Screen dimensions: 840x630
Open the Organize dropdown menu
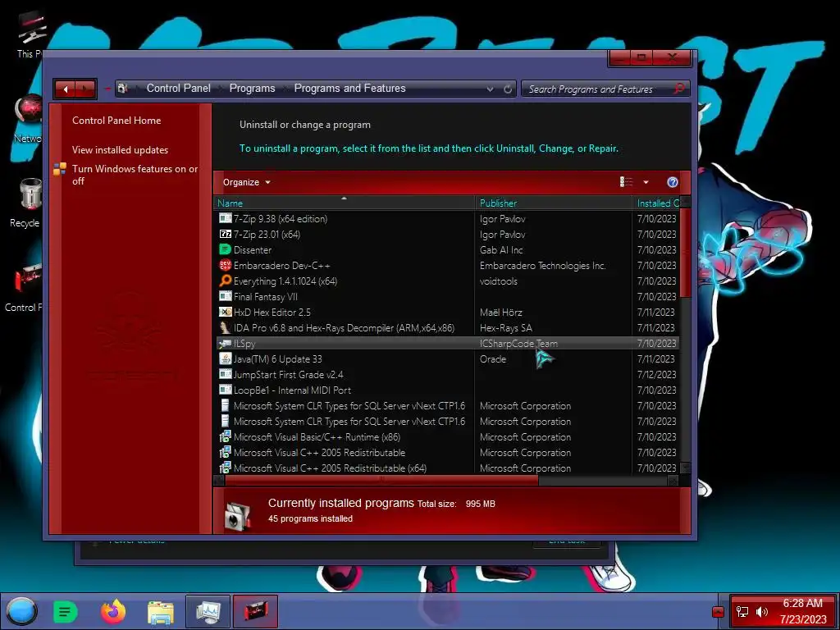tap(246, 182)
